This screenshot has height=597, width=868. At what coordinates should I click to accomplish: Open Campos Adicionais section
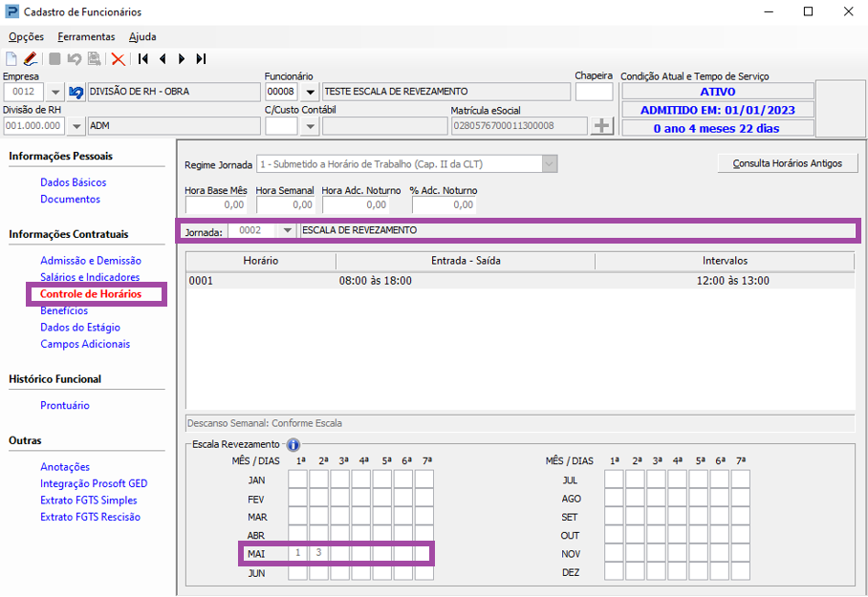[x=85, y=344]
